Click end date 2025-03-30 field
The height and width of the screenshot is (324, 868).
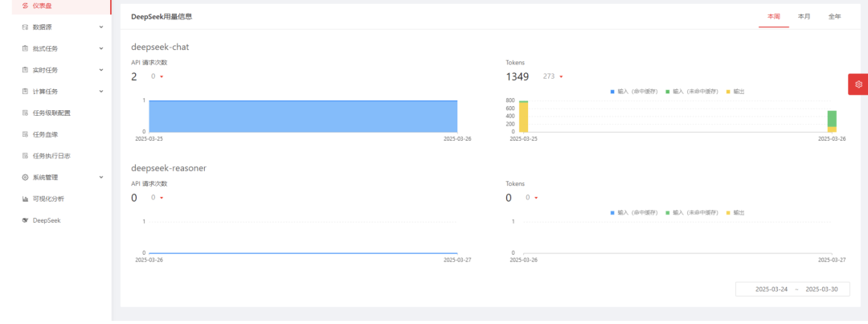point(821,289)
